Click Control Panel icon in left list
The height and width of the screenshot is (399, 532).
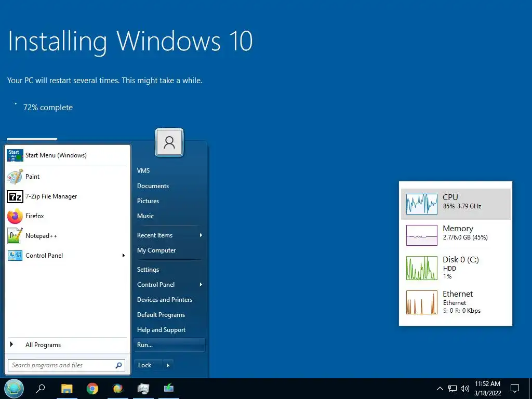click(15, 256)
